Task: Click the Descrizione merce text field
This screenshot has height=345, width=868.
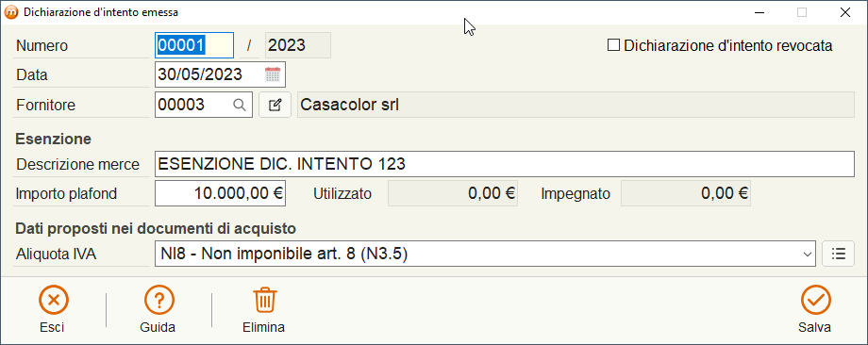Action: point(505,164)
